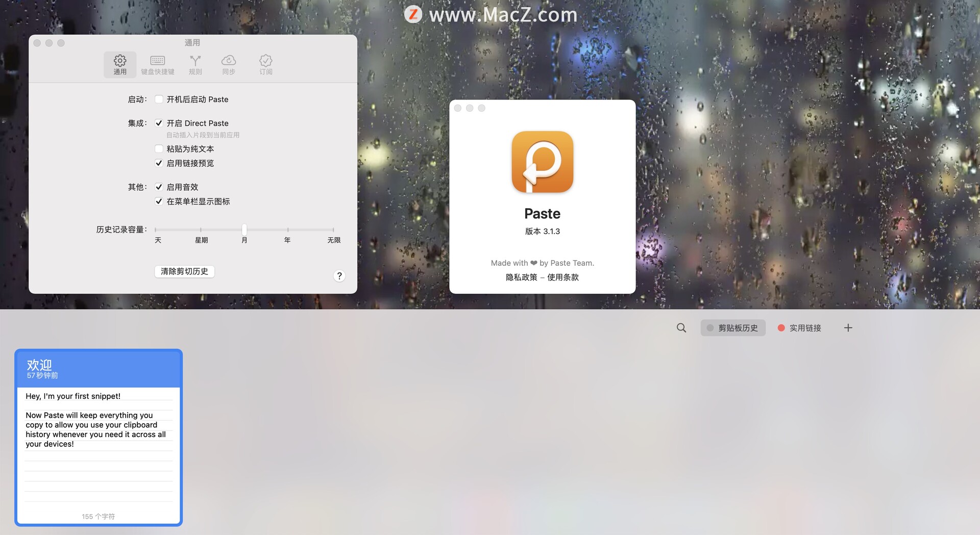Select the useful links (实用链接) pinboard

[x=799, y=328]
